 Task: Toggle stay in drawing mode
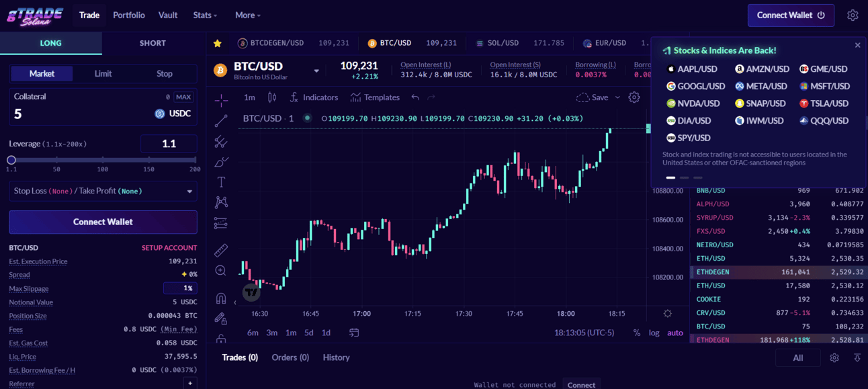pyautogui.click(x=221, y=318)
